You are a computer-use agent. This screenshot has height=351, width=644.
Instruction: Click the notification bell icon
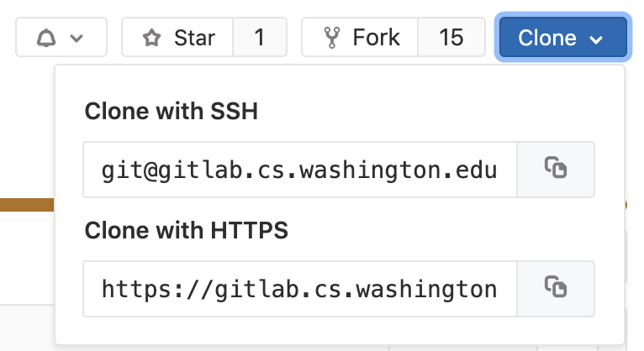(46, 38)
